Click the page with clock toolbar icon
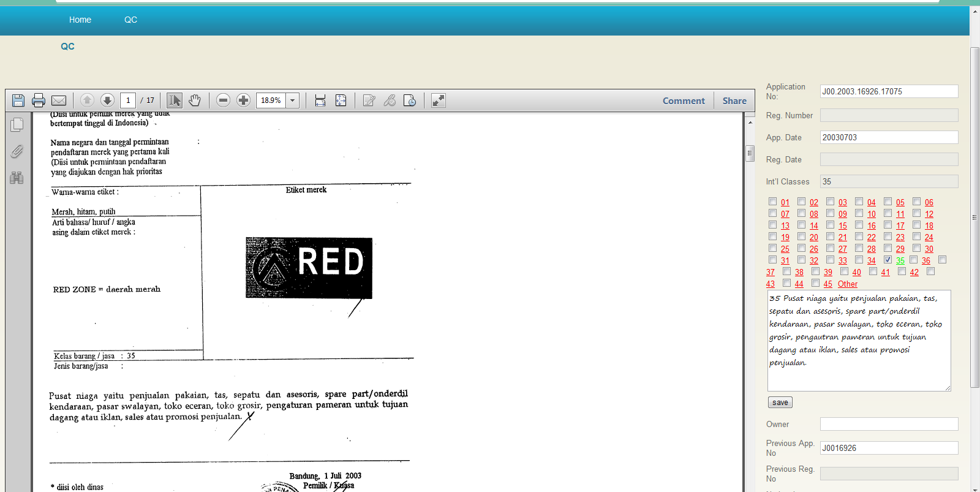 point(410,100)
